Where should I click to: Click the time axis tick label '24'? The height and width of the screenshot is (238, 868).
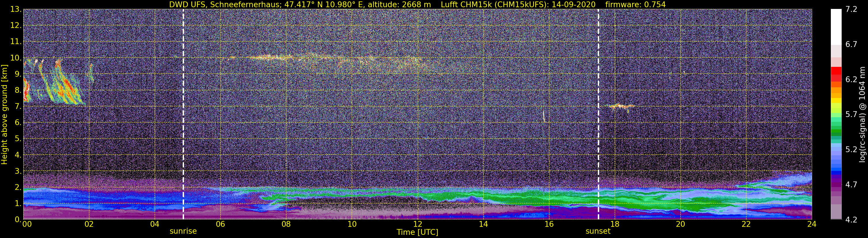pyautogui.click(x=812, y=224)
